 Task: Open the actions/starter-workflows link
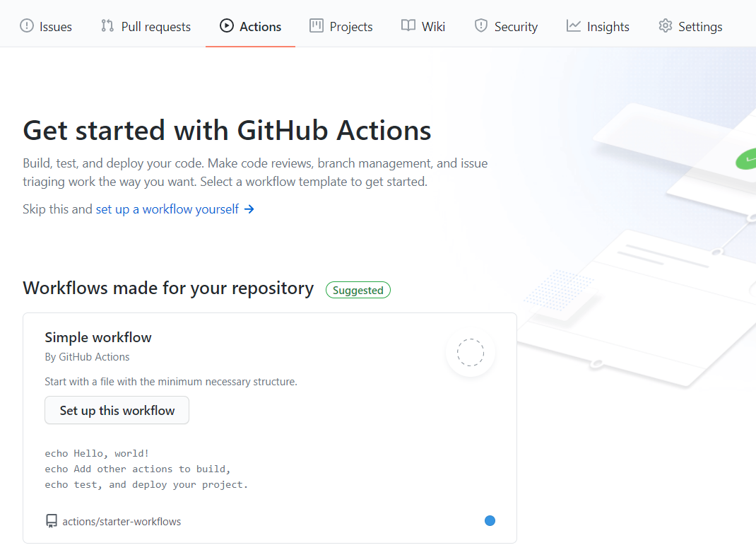(x=122, y=522)
